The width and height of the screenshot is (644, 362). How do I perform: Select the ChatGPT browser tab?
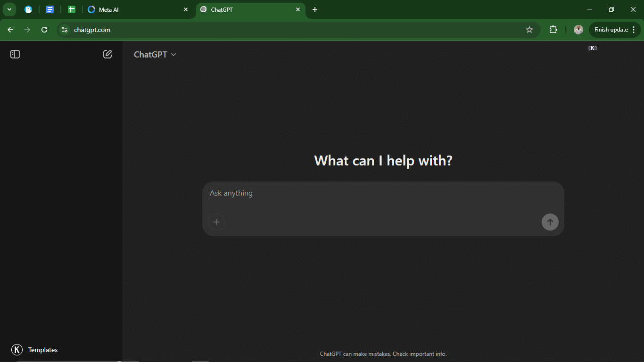(251, 9)
